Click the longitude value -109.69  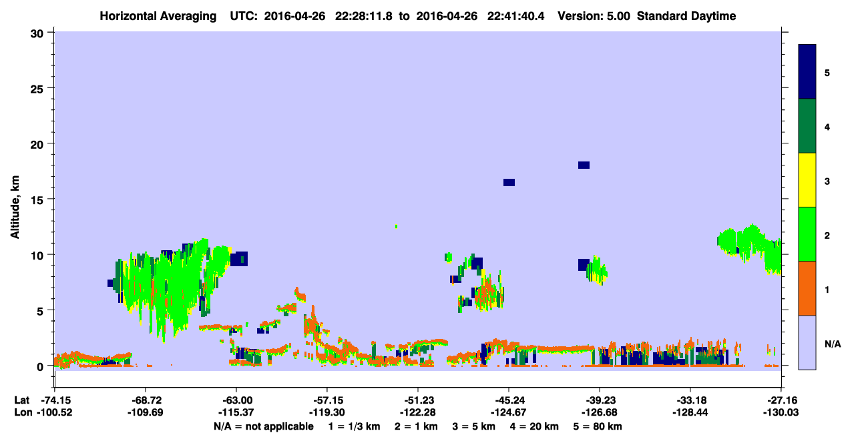146,412
